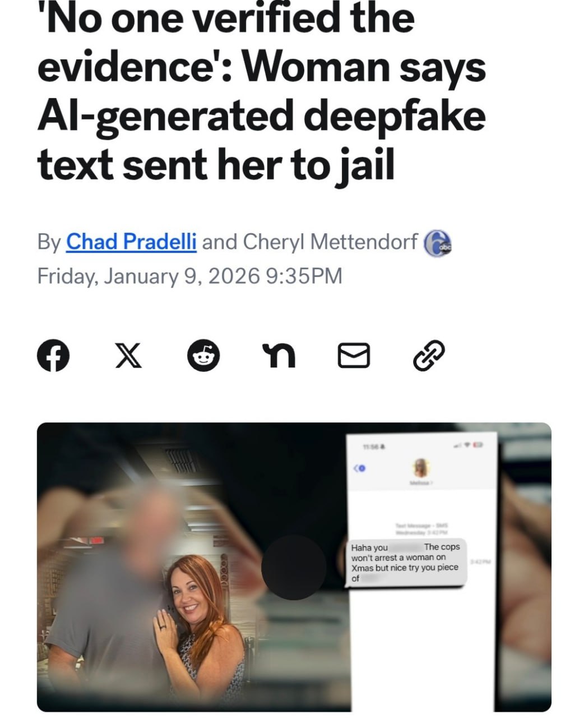This screenshot has height=718, width=588.
Task: Share the article on Reddit
Action: [x=203, y=356]
